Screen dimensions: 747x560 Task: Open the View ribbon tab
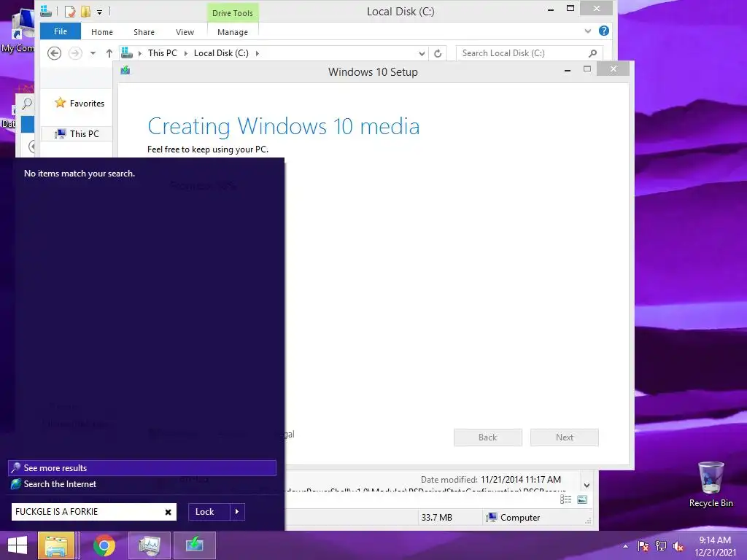(x=185, y=32)
